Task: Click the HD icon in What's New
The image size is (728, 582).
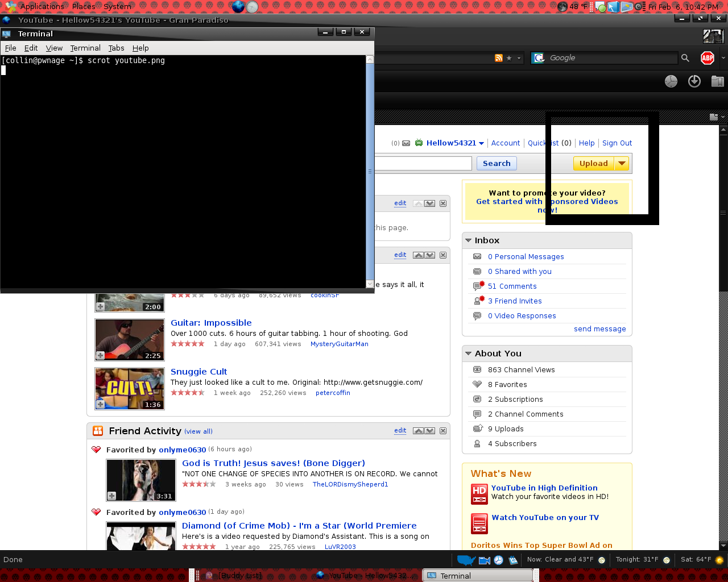Action: [x=479, y=494]
